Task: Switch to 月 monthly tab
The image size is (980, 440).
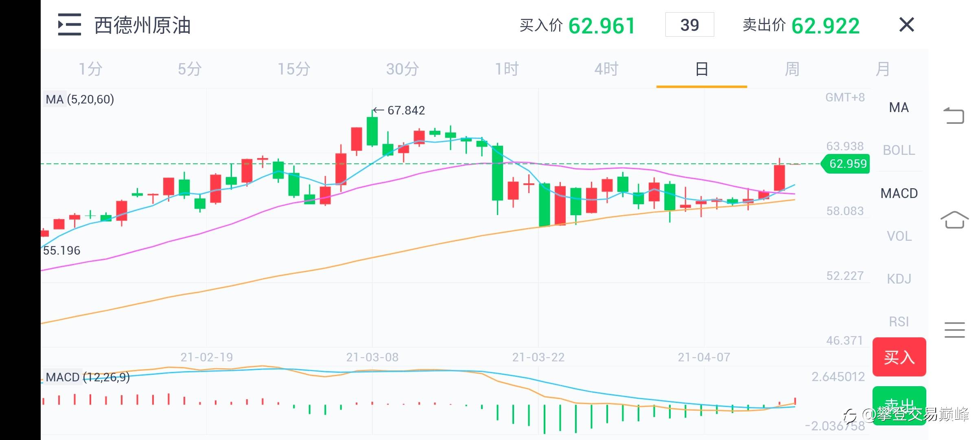Action: click(x=882, y=69)
